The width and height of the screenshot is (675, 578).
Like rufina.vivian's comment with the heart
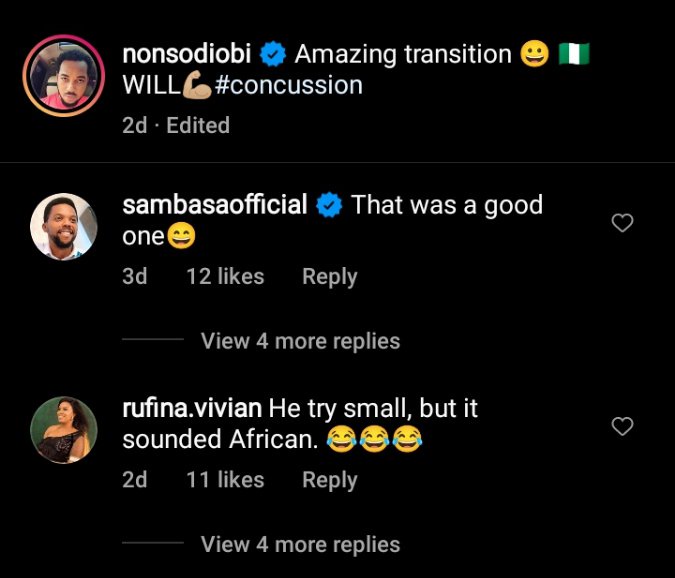(x=622, y=427)
